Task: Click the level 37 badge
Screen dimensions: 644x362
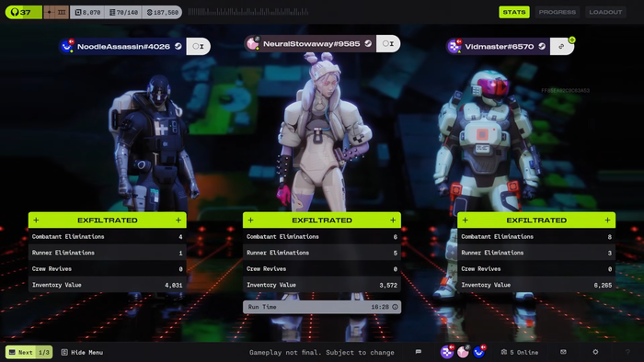Action: [23, 12]
